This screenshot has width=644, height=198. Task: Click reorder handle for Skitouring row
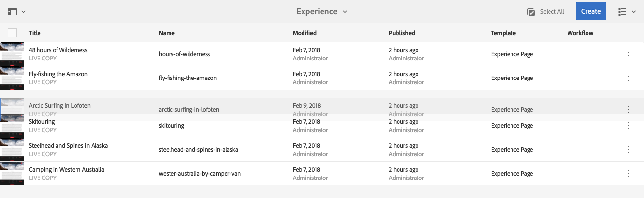(x=629, y=126)
